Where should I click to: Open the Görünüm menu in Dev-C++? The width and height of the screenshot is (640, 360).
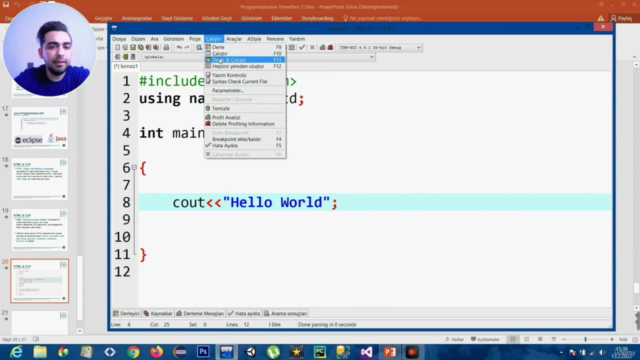click(x=173, y=39)
